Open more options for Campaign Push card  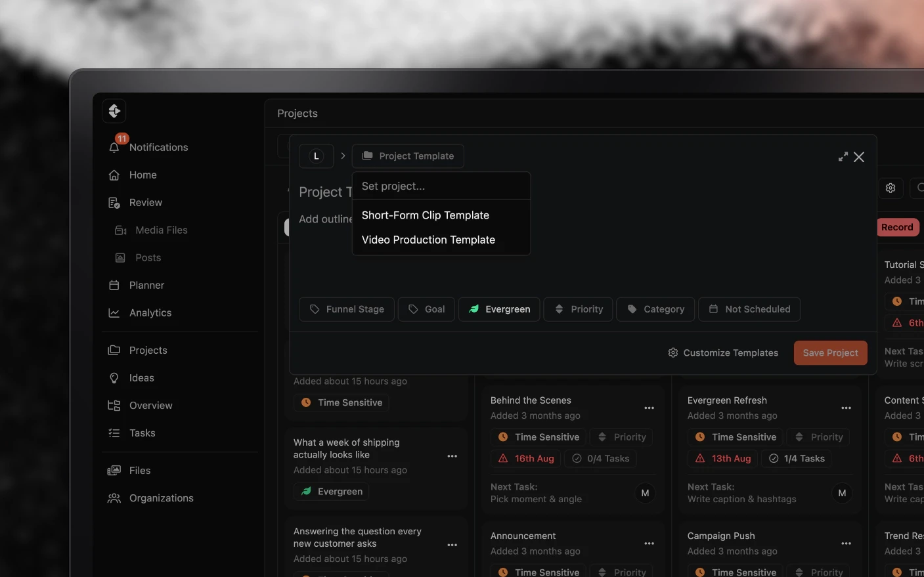846,544
